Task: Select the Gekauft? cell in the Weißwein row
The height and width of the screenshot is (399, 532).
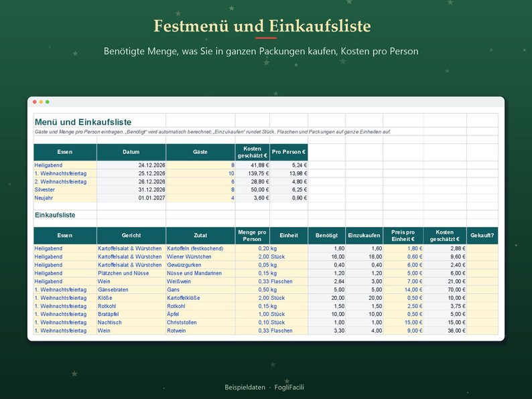Action: point(482,281)
